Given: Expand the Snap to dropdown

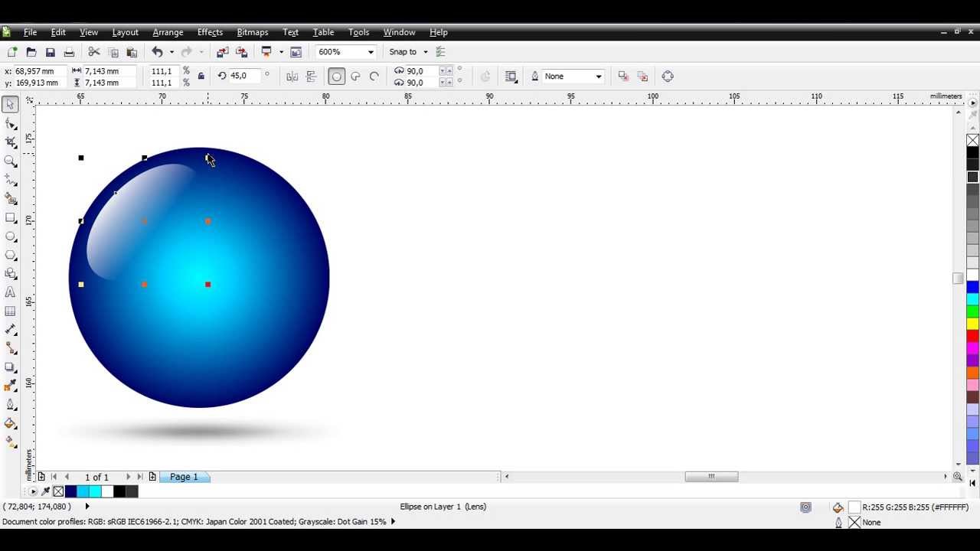Looking at the screenshot, I should [425, 52].
